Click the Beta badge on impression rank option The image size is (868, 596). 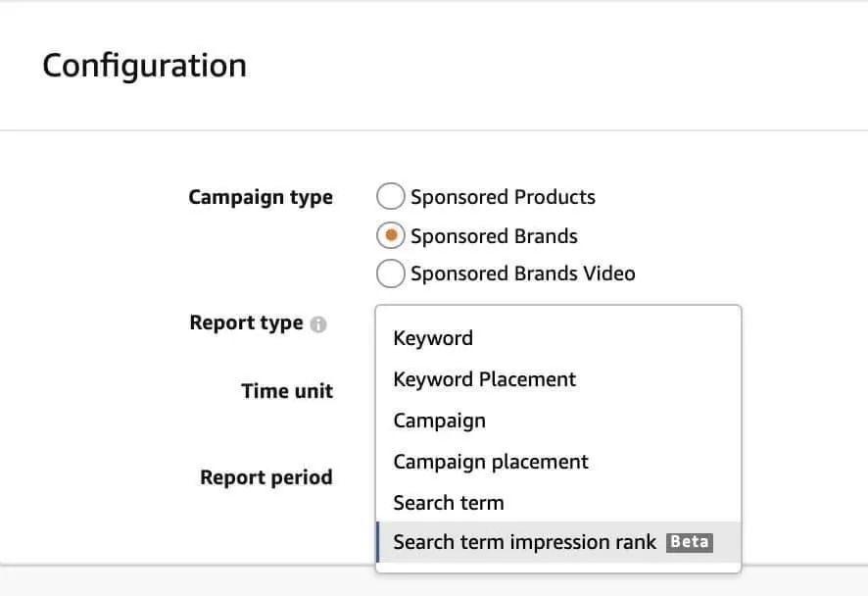689,542
